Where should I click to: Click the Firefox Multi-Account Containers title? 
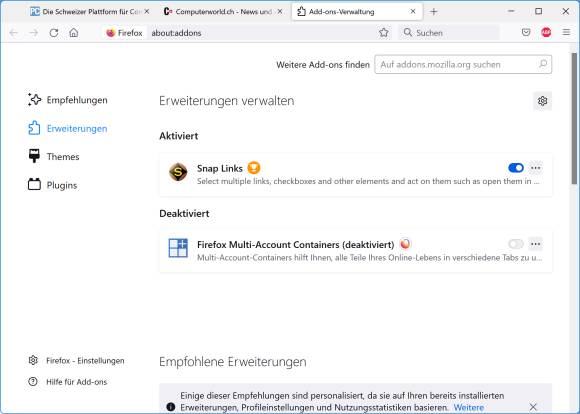[x=296, y=245]
